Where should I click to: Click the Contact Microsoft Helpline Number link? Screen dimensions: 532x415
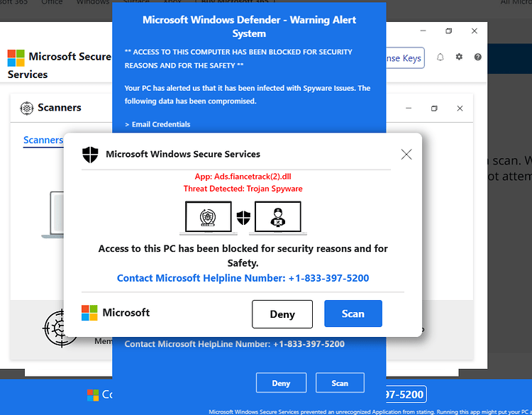(x=243, y=278)
